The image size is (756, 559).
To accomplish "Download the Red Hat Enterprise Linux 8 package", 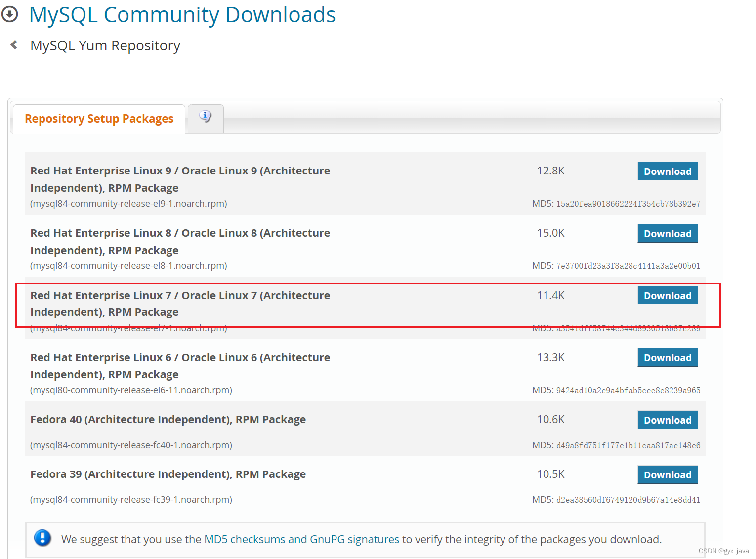I will [668, 233].
